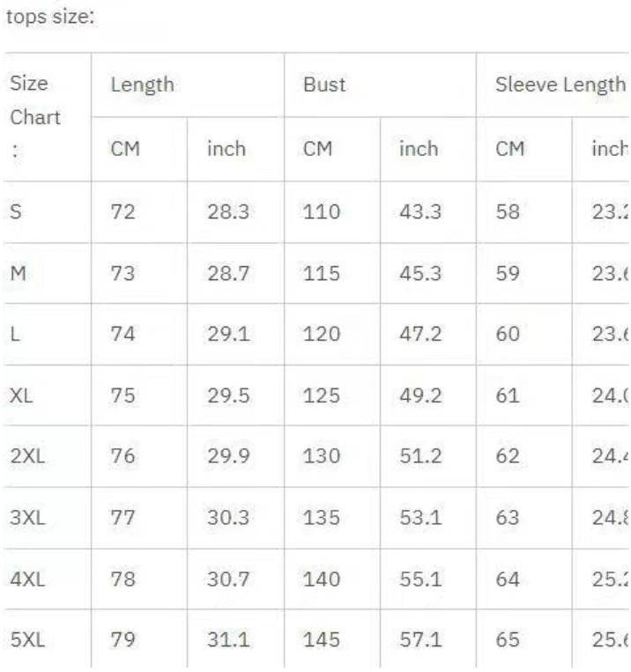The height and width of the screenshot is (672, 631).
Task: Select the XL size row label
Action: point(22,395)
